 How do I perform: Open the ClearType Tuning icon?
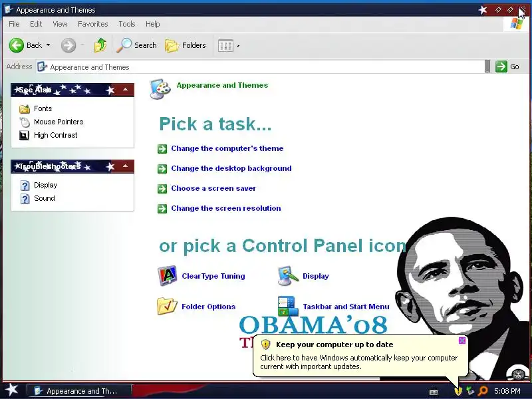coord(168,276)
